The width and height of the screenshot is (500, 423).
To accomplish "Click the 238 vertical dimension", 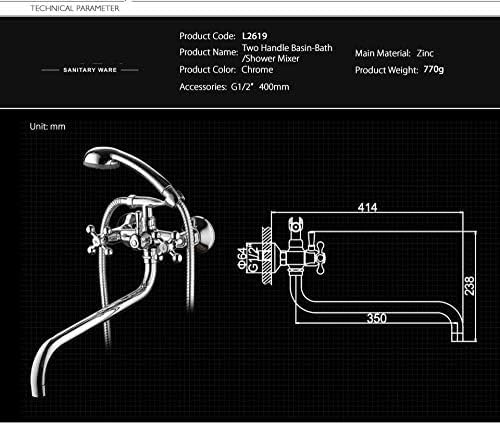I will (x=470, y=286).
